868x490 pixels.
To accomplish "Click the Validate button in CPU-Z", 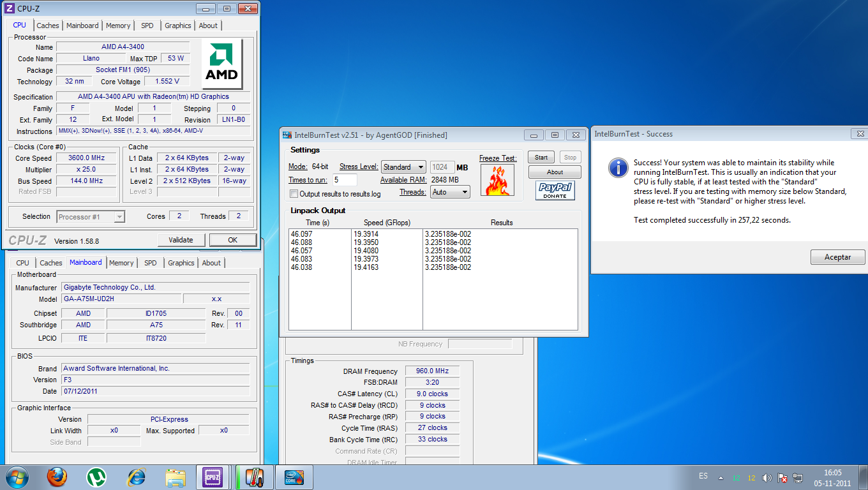I will [181, 240].
